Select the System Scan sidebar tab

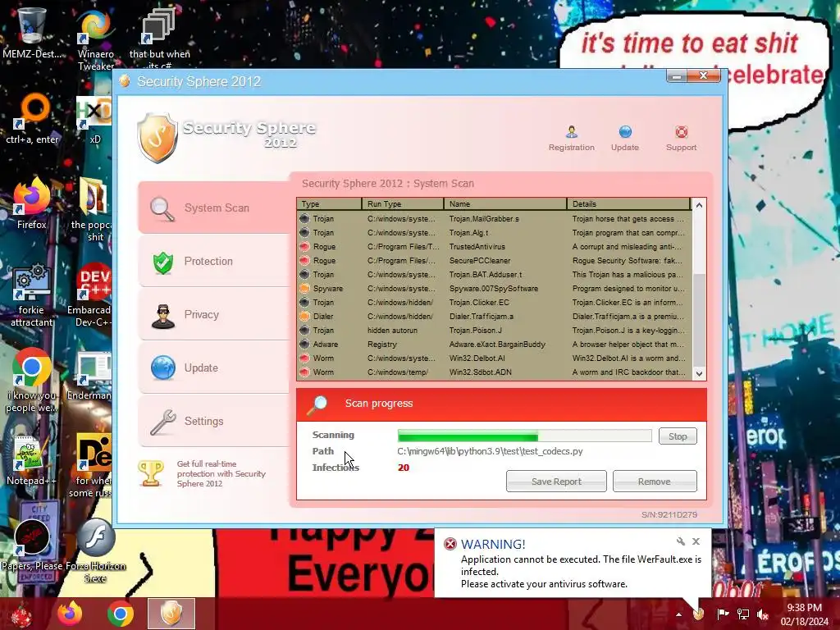pos(213,208)
